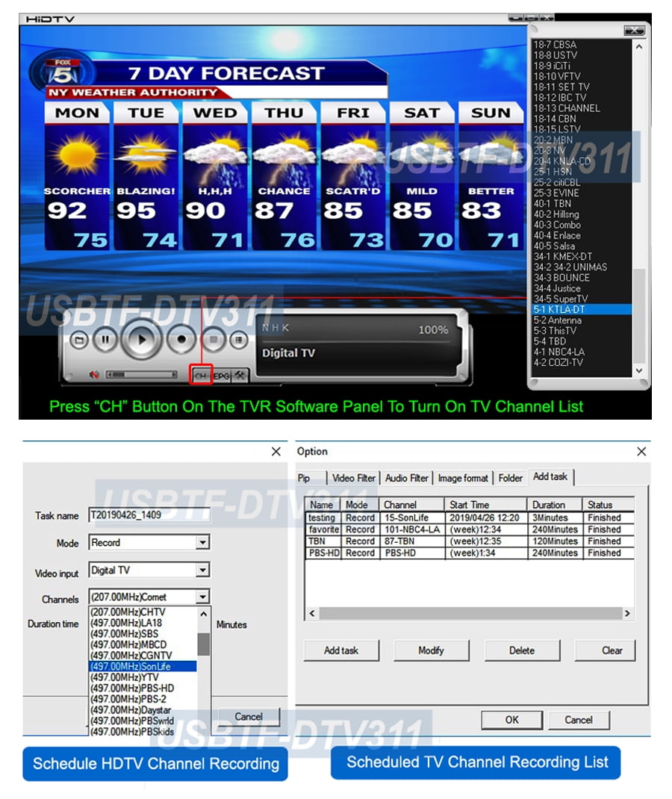
Task: Click the Add task button
Action: (341, 650)
